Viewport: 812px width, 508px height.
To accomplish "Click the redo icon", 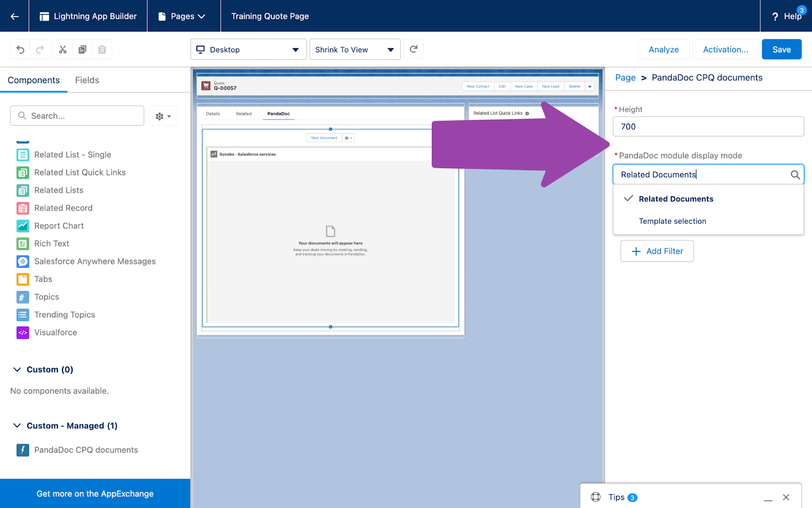I will point(40,49).
